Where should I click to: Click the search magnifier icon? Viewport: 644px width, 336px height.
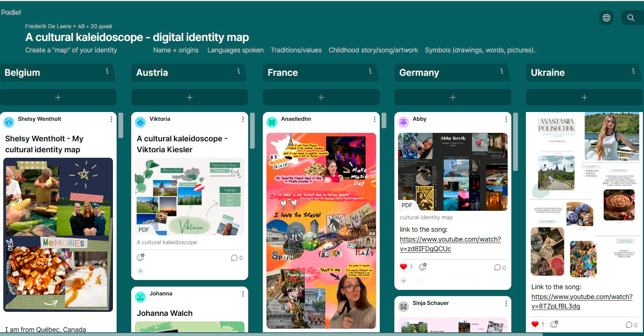point(631,18)
